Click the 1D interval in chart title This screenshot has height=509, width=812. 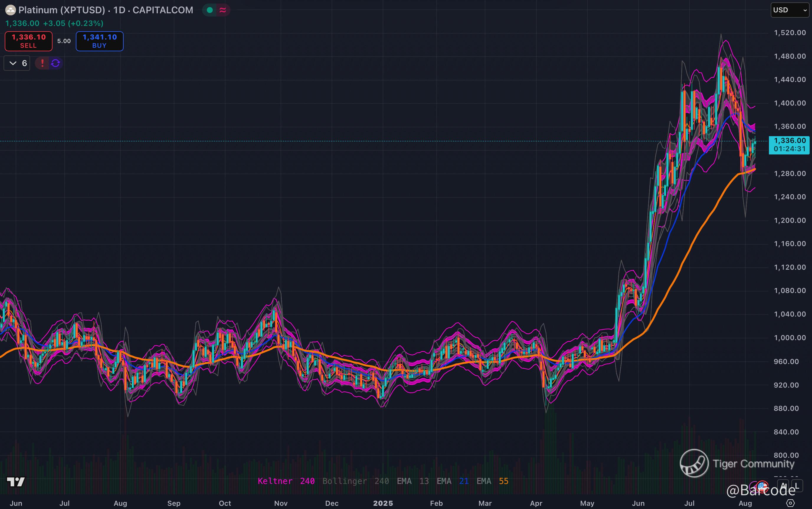click(119, 10)
